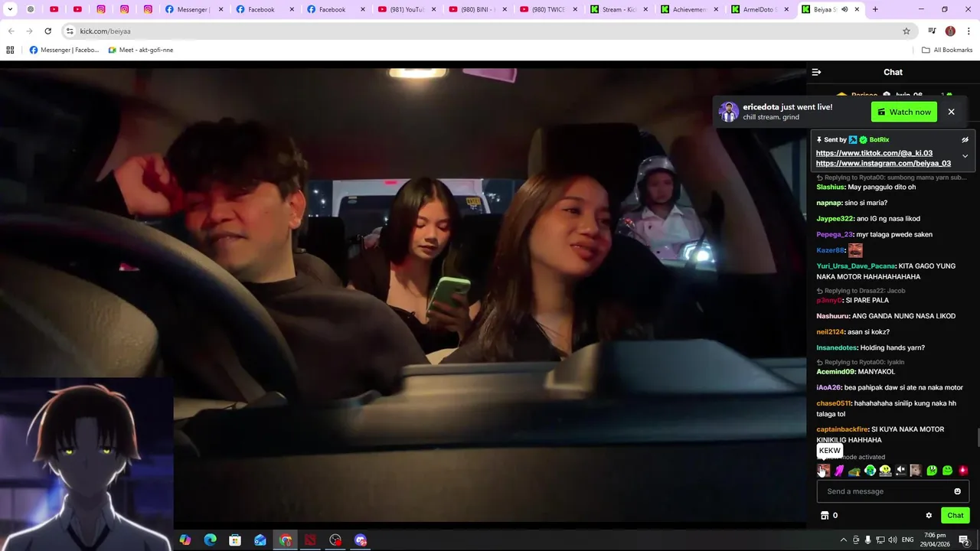
Task: Open the emoji picker in message box
Action: pyautogui.click(x=957, y=491)
